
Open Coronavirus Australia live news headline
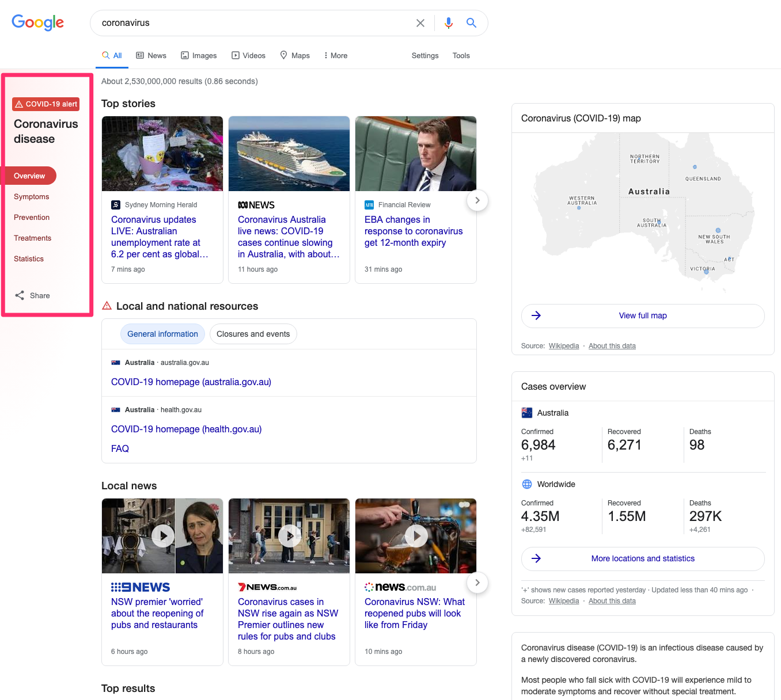click(x=289, y=237)
